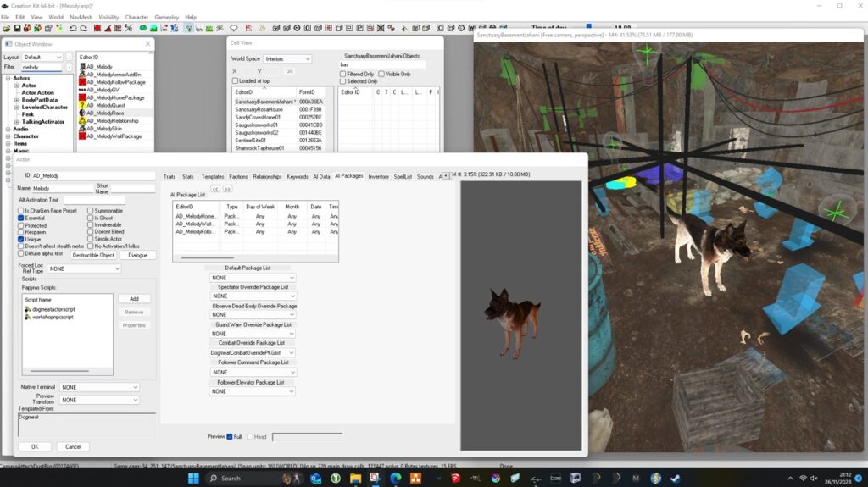Switch to the Inventory tab
Screen dimensions: 868x487
[x=379, y=176]
